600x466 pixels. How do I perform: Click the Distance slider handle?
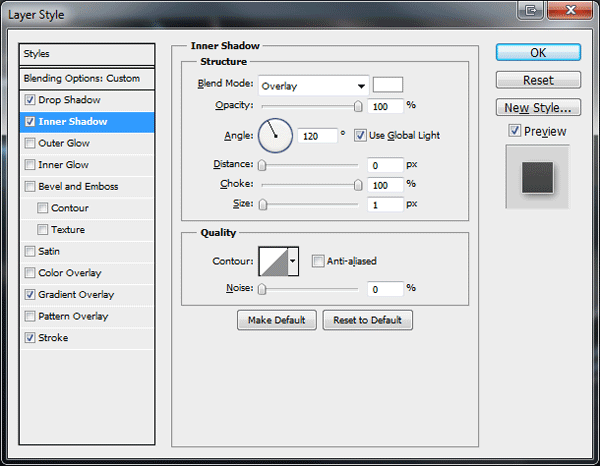click(x=262, y=165)
